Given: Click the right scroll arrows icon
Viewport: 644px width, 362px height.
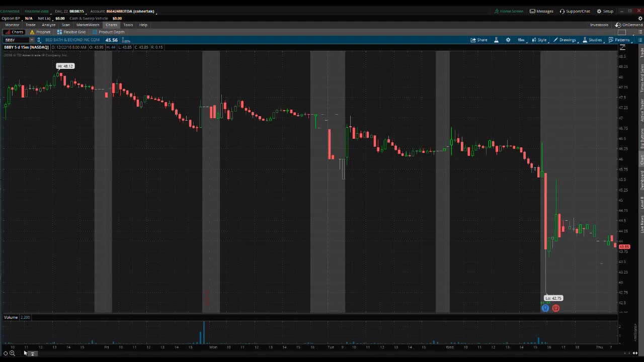Looking at the screenshot, I should click(x=635, y=353).
